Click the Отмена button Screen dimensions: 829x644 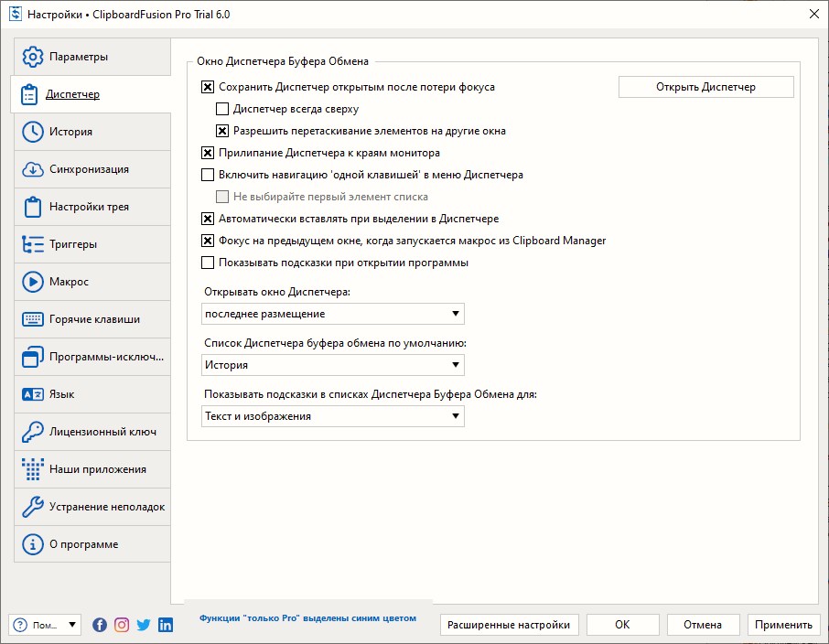[x=702, y=625]
